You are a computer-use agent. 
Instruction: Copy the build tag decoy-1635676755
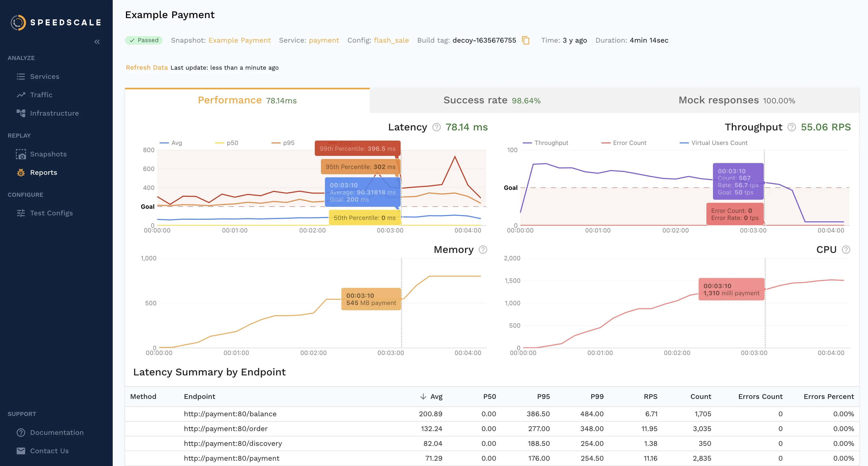click(526, 41)
